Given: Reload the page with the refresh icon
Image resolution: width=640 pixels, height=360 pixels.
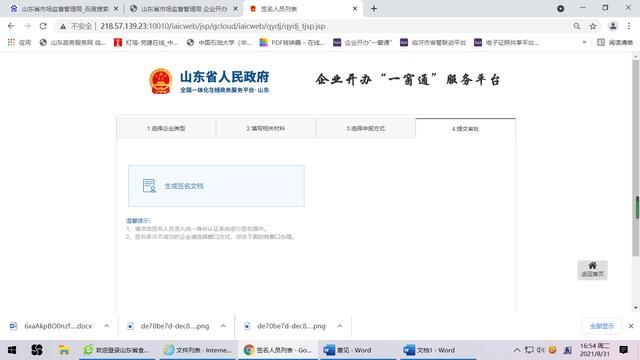Looking at the screenshot, I should pyautogui.click(x=43, y=26).
